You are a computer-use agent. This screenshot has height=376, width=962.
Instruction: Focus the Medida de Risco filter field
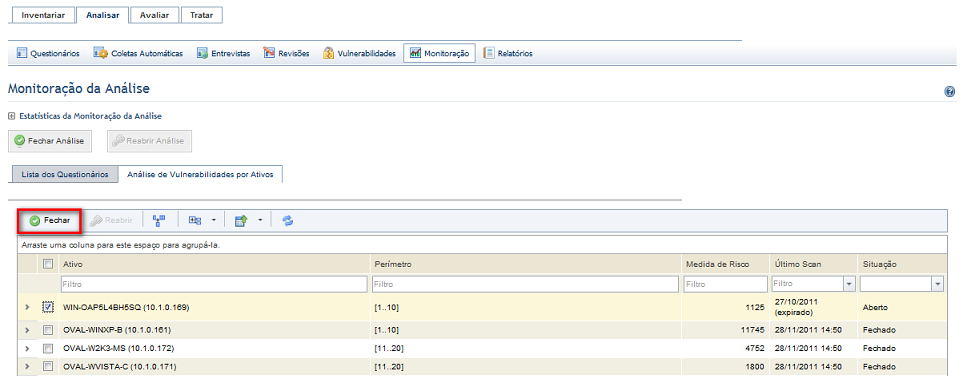pyautogui.click(x=725, y=284)
